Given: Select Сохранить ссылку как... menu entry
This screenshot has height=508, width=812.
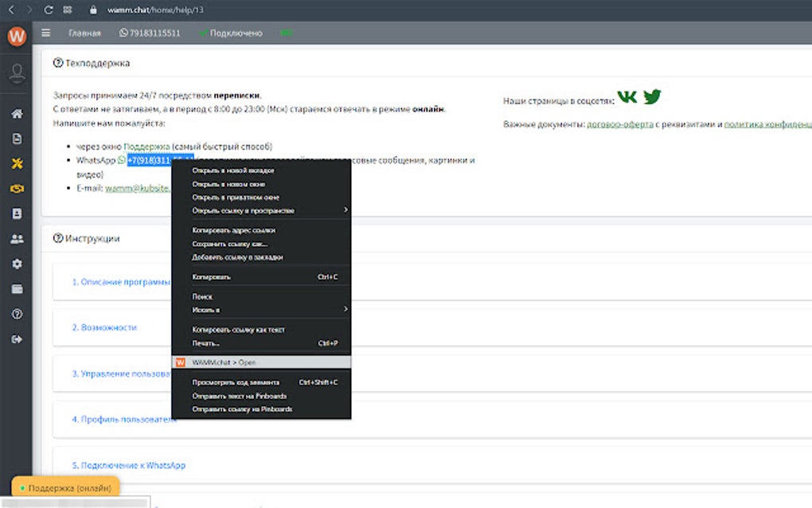Looking at the screenshot, I should click(x=262, y=244).
